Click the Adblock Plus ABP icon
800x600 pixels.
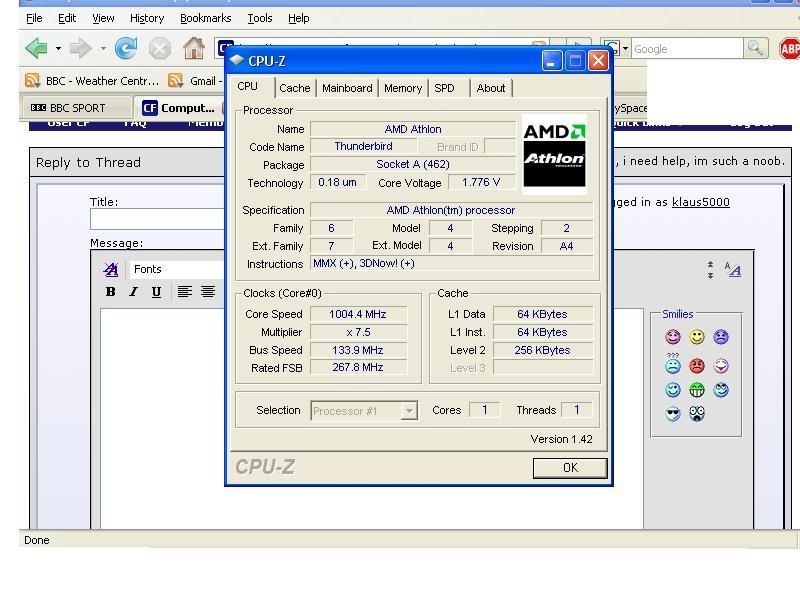789,48
